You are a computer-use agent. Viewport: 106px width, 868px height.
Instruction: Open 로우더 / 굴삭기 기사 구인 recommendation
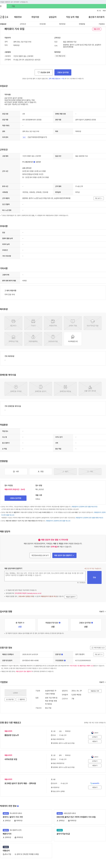tap(13, 817)
